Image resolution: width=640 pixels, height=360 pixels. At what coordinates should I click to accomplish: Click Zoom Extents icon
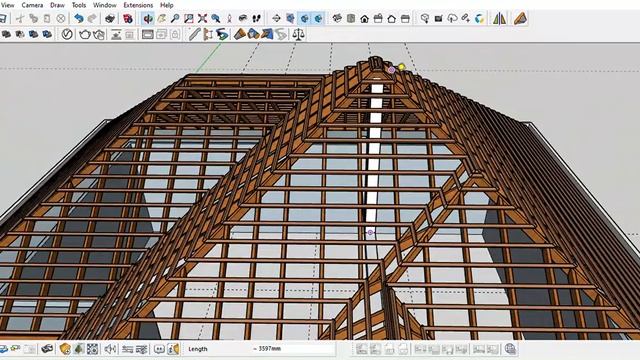coord(202,18)
